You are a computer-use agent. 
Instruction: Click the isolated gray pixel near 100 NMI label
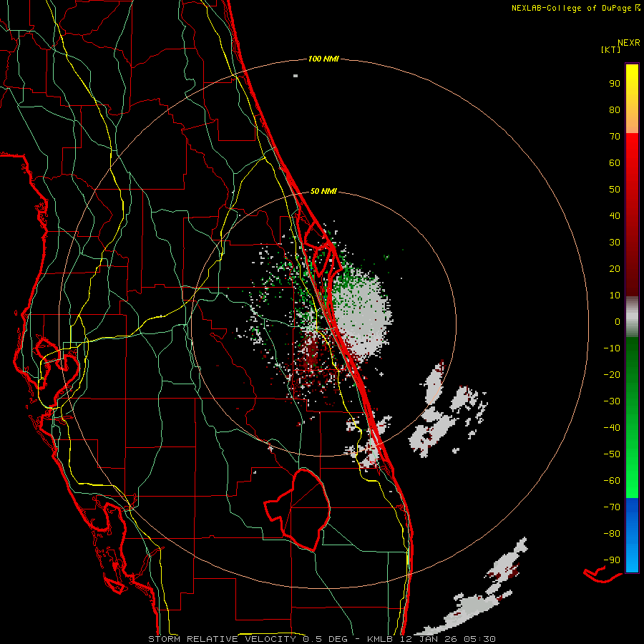point(296,76)
